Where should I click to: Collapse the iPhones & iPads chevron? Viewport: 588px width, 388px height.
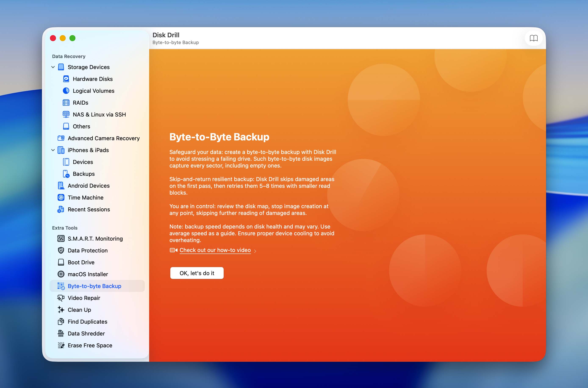[53, 150]
